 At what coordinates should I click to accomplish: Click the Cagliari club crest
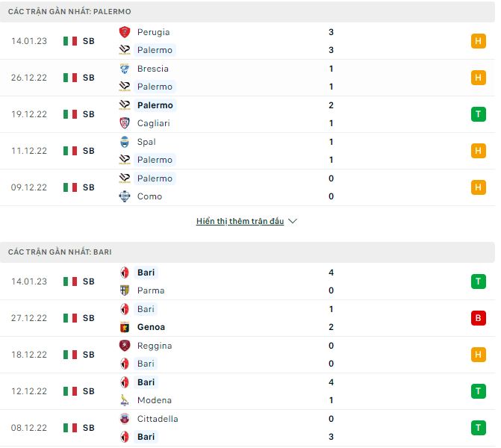pyautogui.click(x=125, y=123)
